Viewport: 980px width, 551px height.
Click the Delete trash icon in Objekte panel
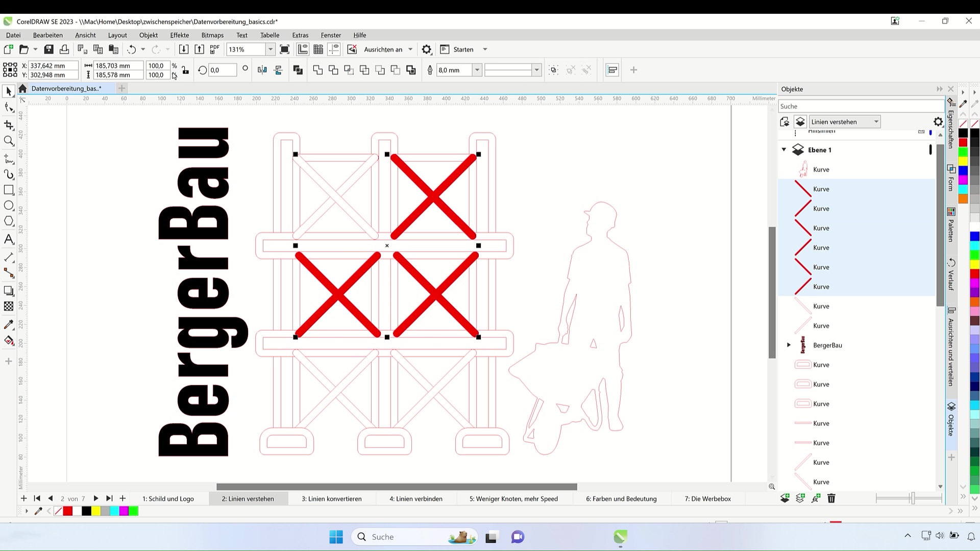(x=831, y=498)
